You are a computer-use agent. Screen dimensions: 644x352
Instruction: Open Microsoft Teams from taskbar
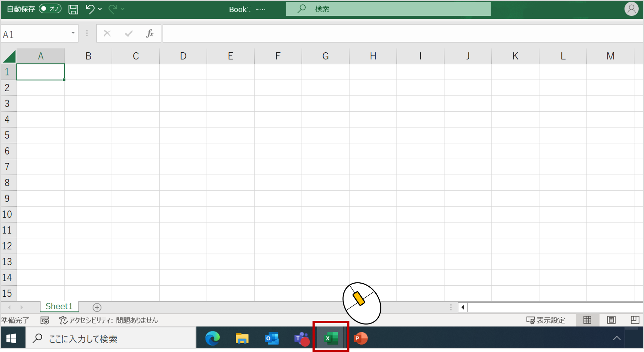pyautogui.click(x=301, y=338)
